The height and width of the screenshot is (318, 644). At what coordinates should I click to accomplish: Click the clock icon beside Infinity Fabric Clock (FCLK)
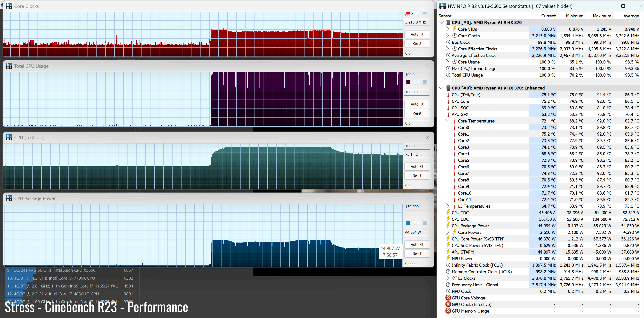click(448, 265)
